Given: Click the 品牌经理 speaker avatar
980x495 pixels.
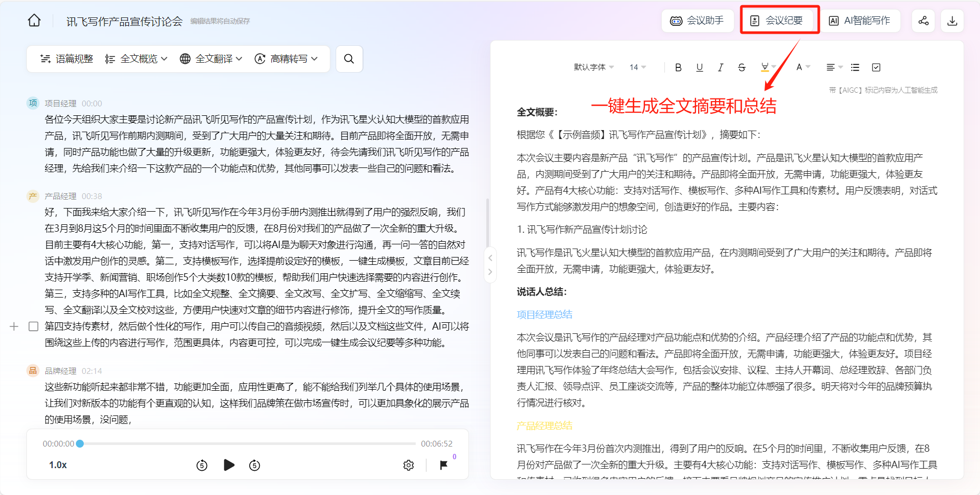Looking at the screenshot, I should (33, 371).
